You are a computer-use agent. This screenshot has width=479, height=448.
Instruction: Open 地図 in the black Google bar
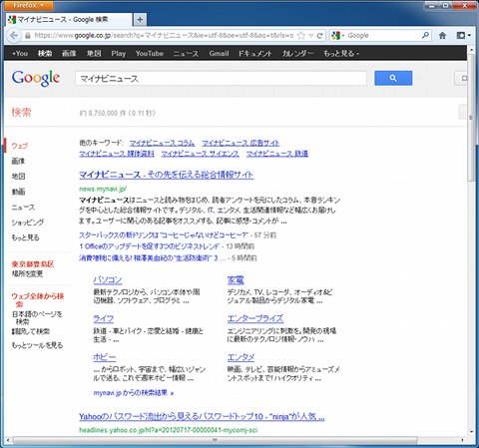coord(94,53)
